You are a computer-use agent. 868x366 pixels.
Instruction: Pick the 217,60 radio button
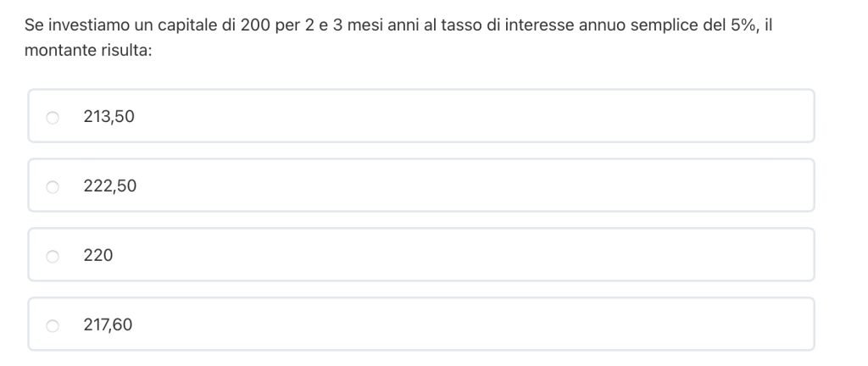coord(53,325)
